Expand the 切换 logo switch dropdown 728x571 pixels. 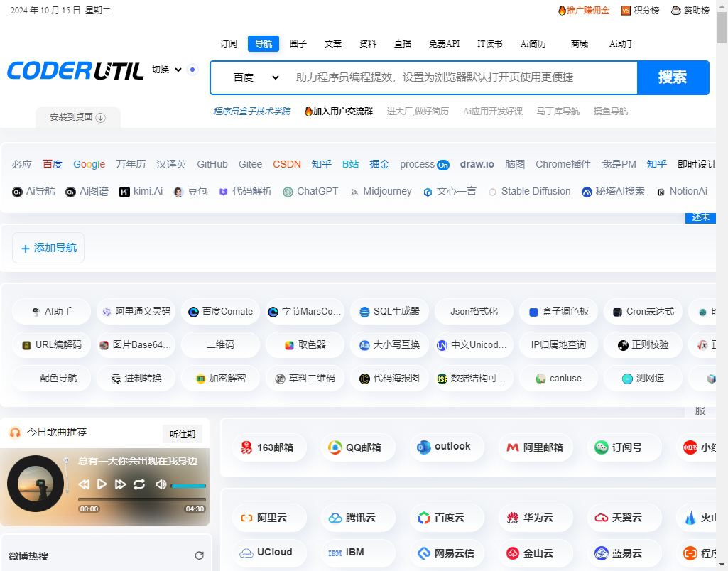pyautogui.click(x=167, y=70)
